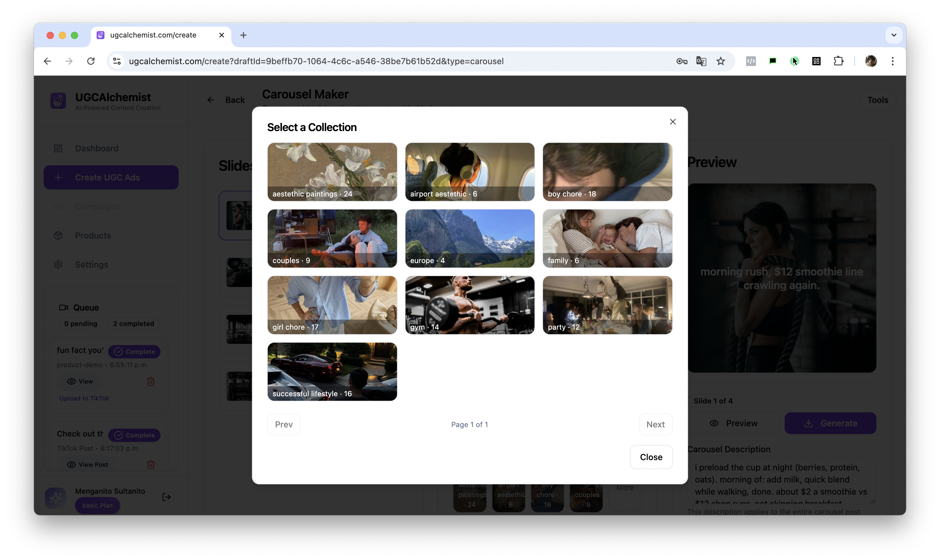Viewport: 940px width, 560px height.
Task: Open the Queue panel header
Action: (x=79, y=308)
